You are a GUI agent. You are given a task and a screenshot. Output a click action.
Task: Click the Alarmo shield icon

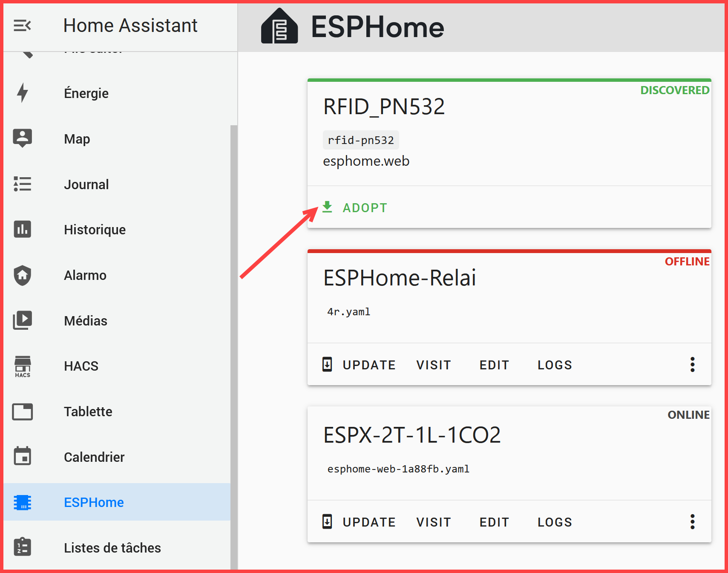[x=23, y=275]
